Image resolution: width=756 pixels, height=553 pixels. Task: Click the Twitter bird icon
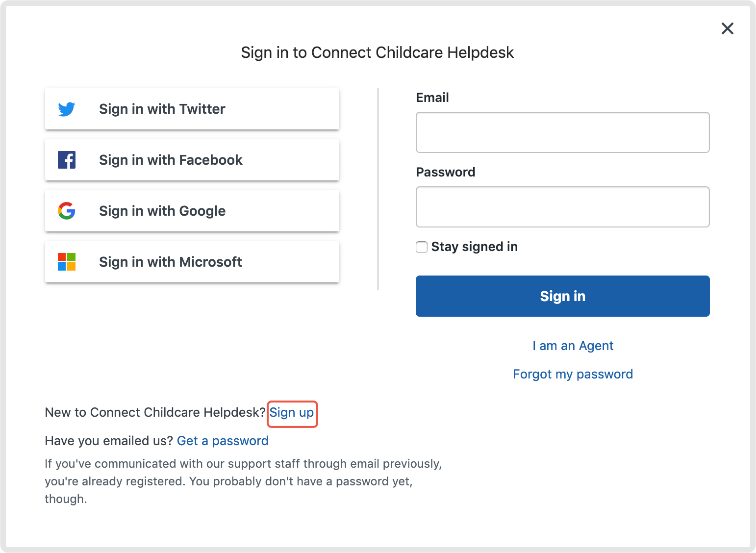point(67,109)
